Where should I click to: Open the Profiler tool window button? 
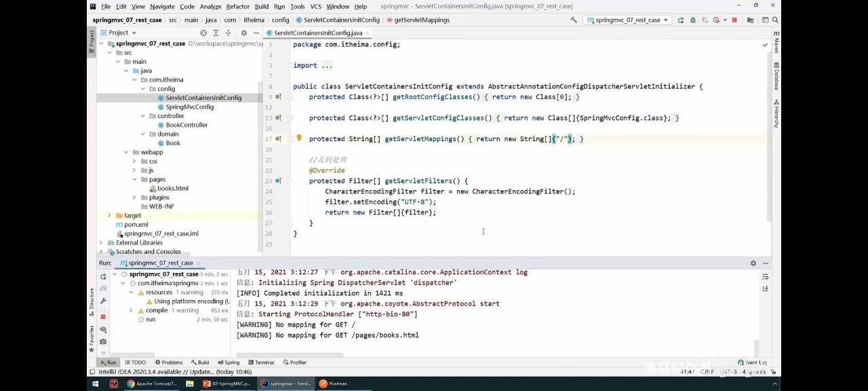pos(295,362)
